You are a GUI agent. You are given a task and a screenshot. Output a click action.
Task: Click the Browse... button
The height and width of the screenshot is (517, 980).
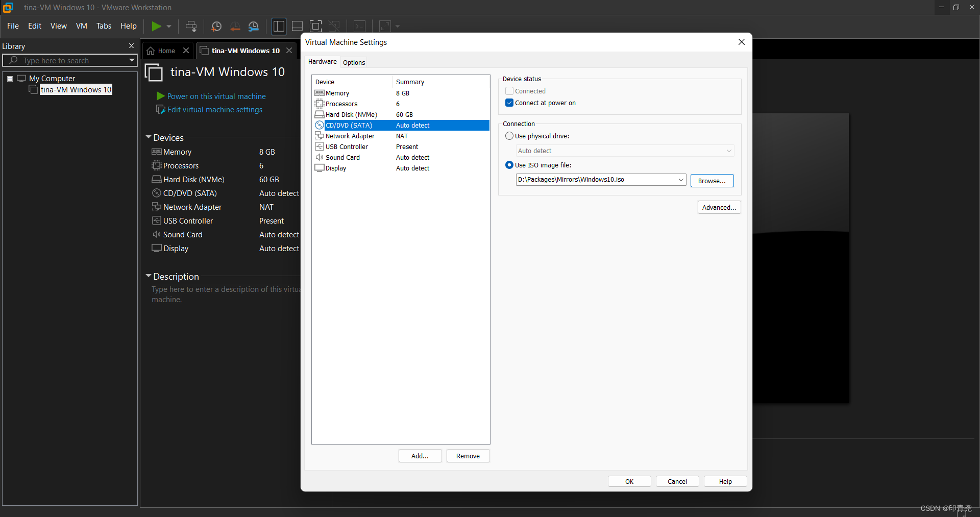(x=712, y=181)
